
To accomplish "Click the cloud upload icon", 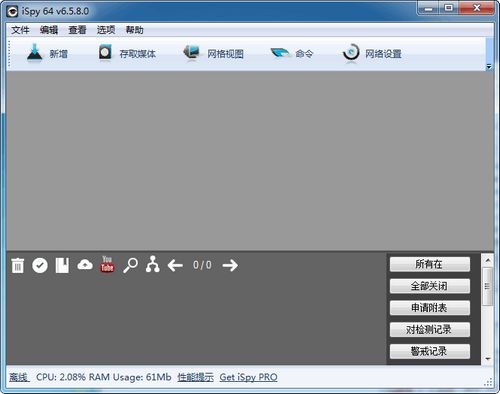I will (x=85, y=265).
